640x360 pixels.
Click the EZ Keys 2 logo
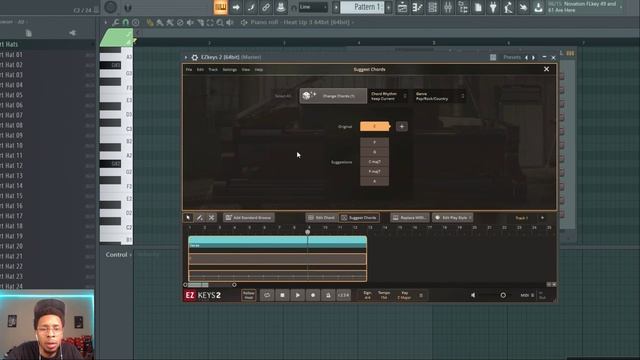pos(202,295)
